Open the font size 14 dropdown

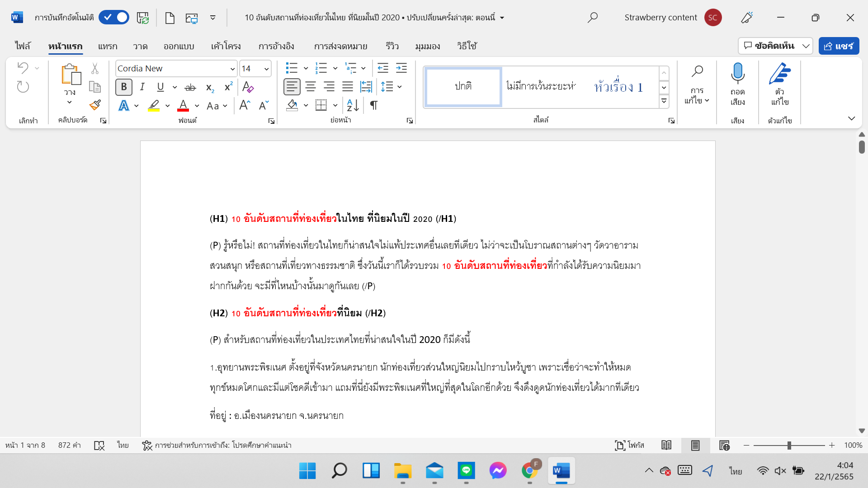tap(266, 69)
